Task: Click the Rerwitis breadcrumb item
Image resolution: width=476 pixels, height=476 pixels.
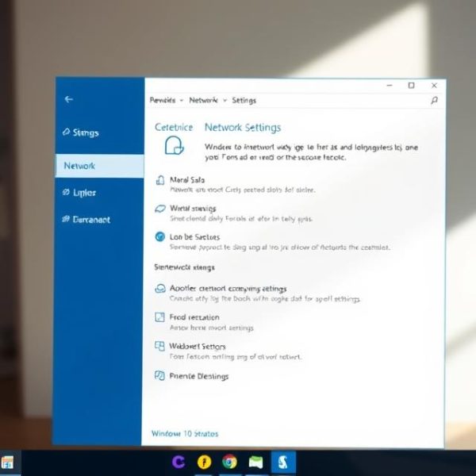Action: [163, 100]
